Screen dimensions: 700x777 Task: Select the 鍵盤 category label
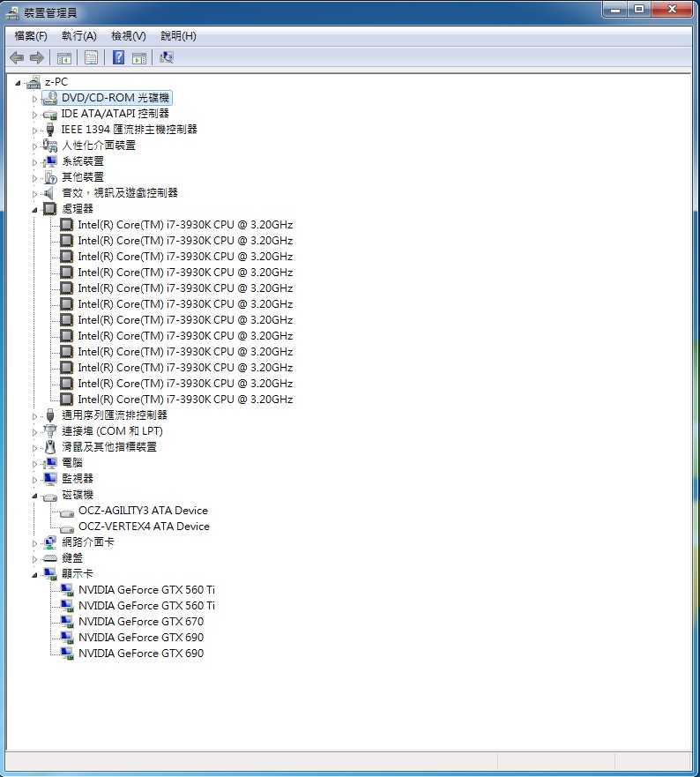tap(72, 558)
